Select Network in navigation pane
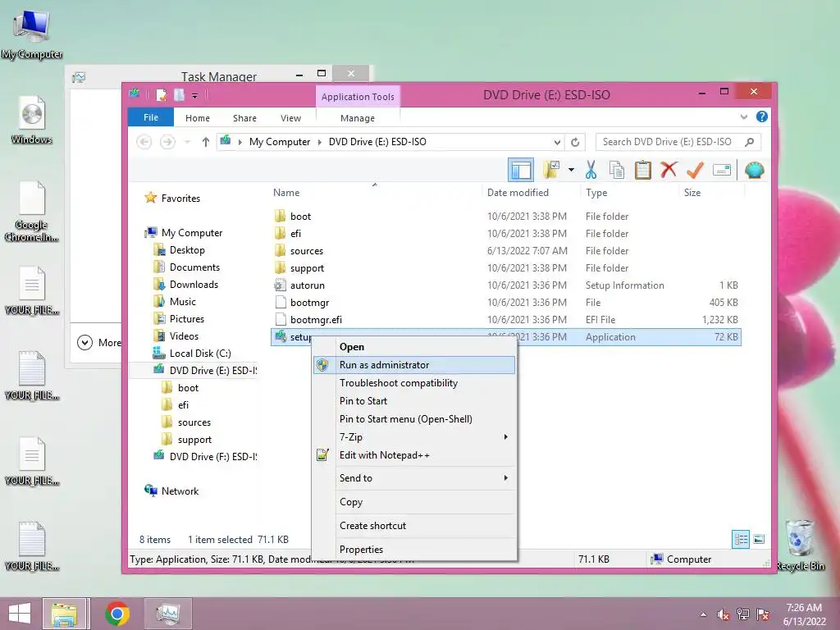Screen dimensions: 840x630 point(180,491)
